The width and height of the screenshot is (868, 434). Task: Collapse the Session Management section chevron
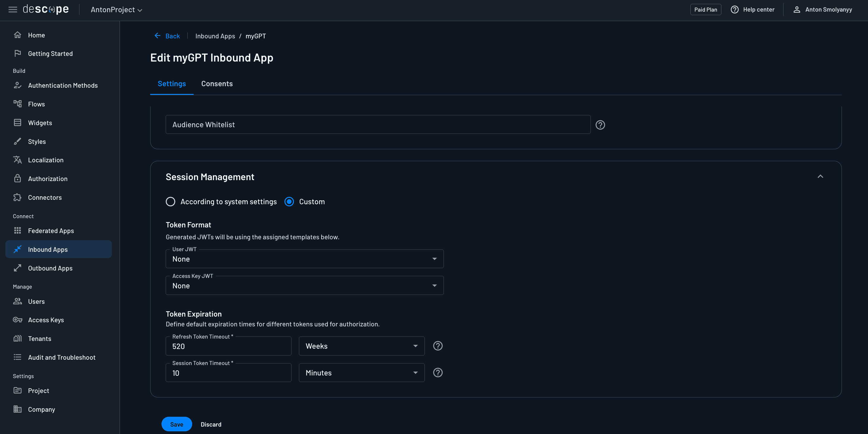820,177
